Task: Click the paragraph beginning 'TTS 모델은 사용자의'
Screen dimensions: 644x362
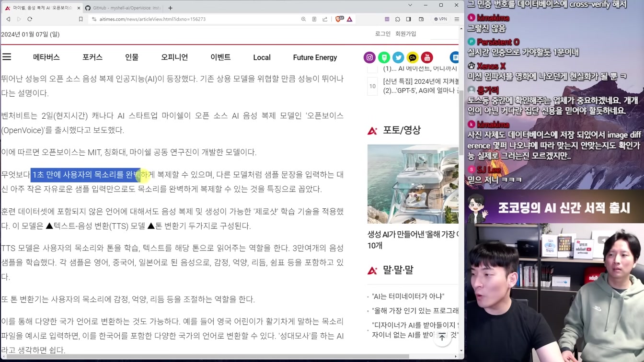Action: tap(172, 262)
